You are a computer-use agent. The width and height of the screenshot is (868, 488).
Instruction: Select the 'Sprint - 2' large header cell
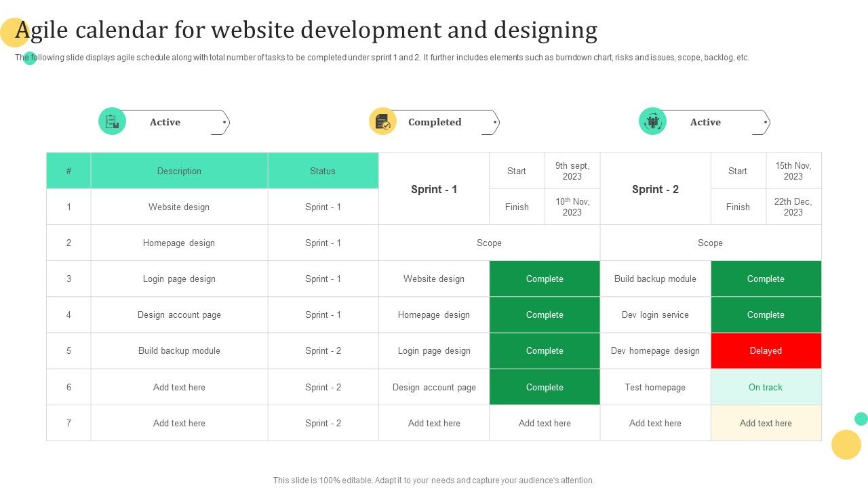click(655, 189)
